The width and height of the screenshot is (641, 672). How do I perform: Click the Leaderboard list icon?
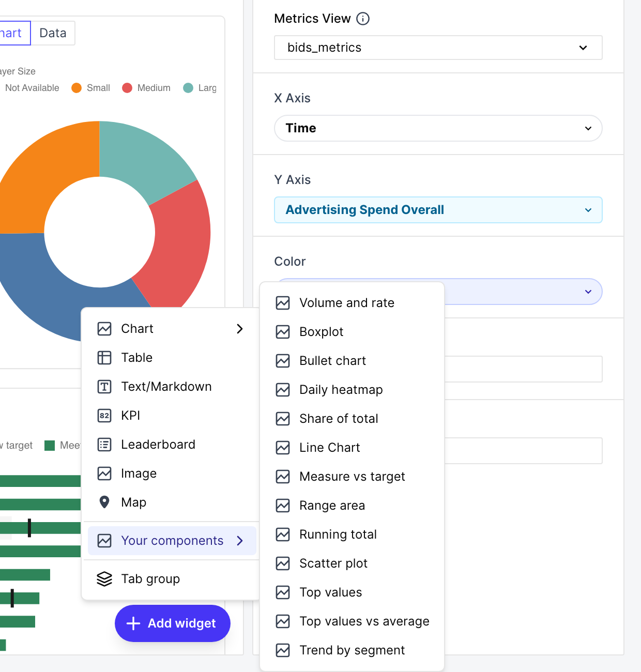coord(104,445)
